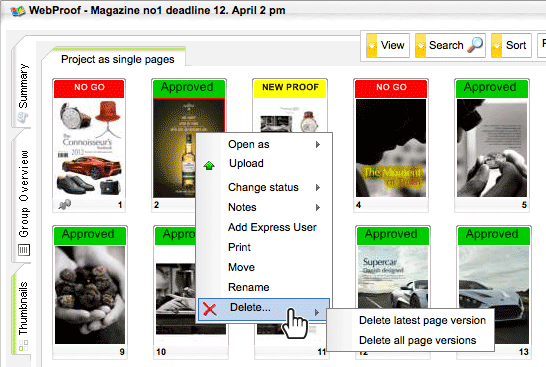The height and width of the screenshot is (367, 546).
Task: Click the Search magnifying glass icon
Action: tap(475, 45)
